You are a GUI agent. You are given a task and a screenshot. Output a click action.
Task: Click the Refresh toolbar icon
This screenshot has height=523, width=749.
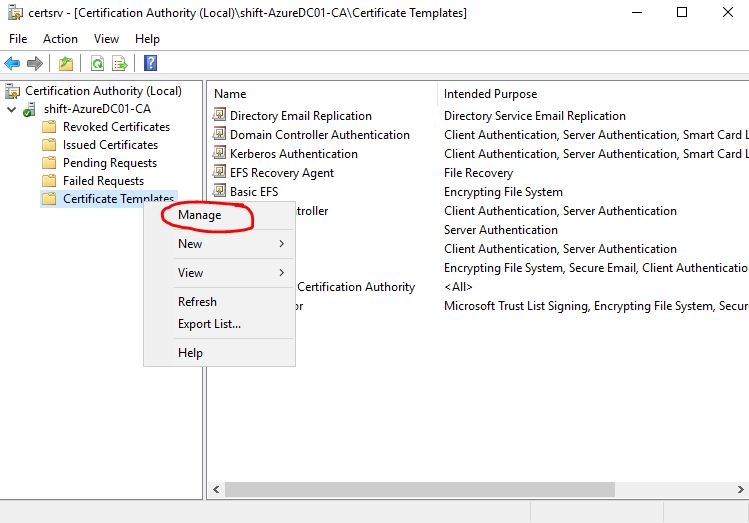[97, 64]
